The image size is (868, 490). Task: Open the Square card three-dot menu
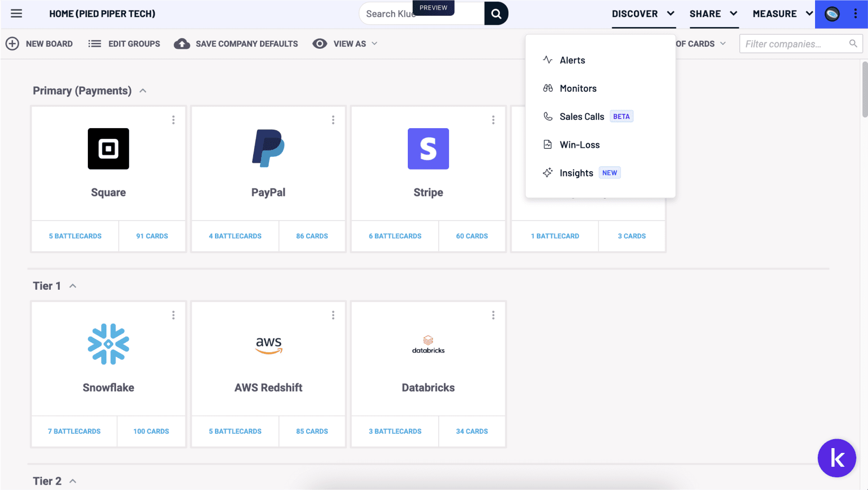(x=173, y=120)
